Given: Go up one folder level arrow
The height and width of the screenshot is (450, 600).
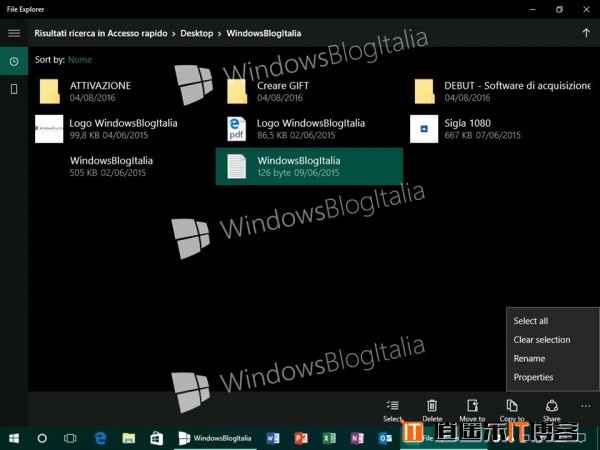Looking at the screenshot, I should (586, 33).
